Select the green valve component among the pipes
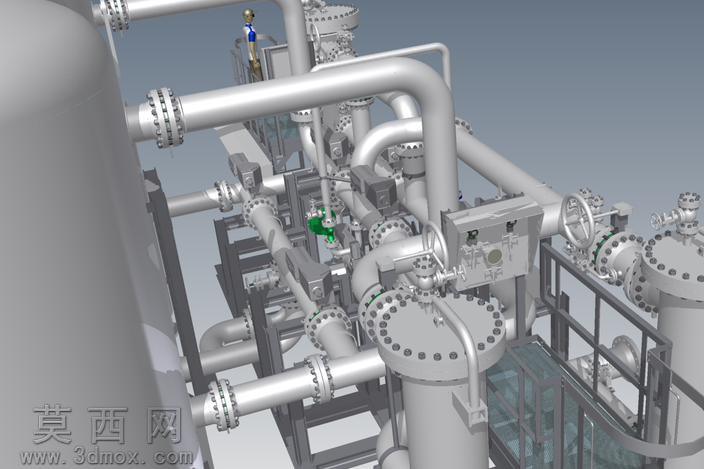 [322, 226]
